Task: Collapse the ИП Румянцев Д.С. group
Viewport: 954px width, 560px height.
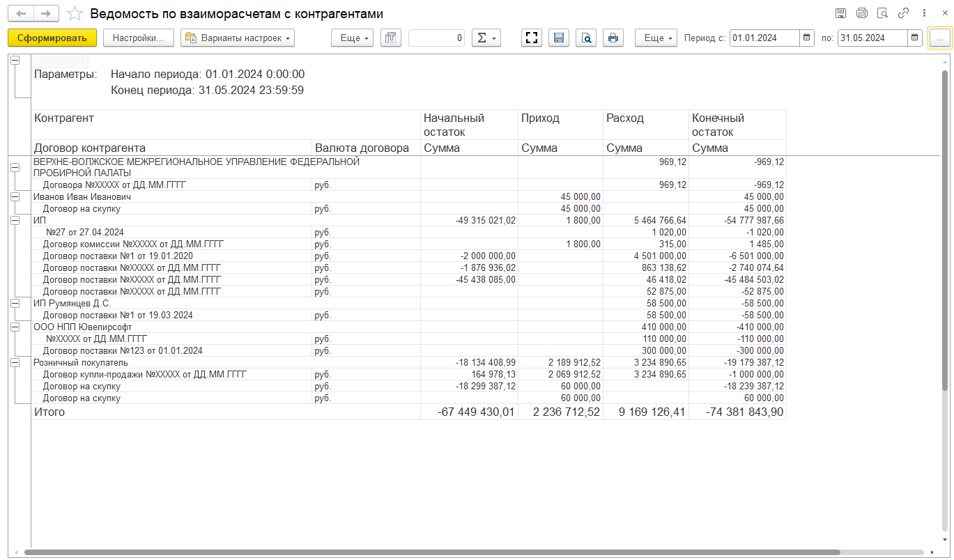Action: (15, 304)
